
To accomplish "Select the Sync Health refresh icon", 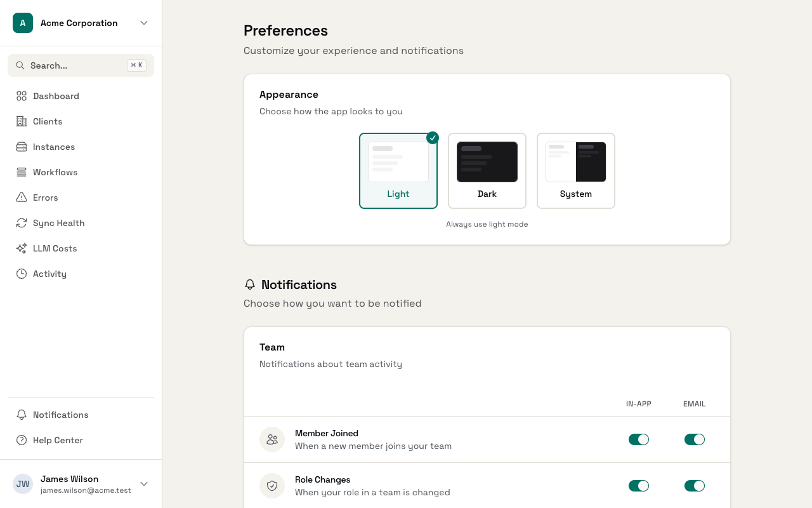I will (x=22, y=223).
